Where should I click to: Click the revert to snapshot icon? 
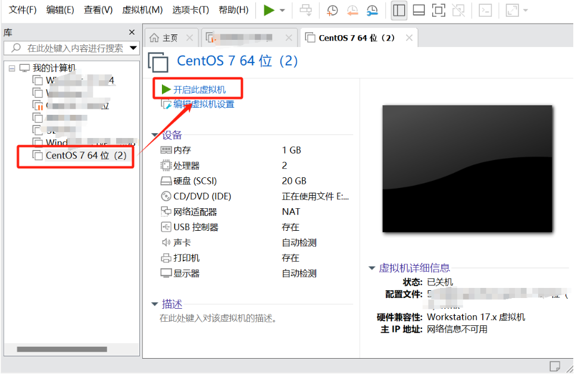[x=352, y=11]
